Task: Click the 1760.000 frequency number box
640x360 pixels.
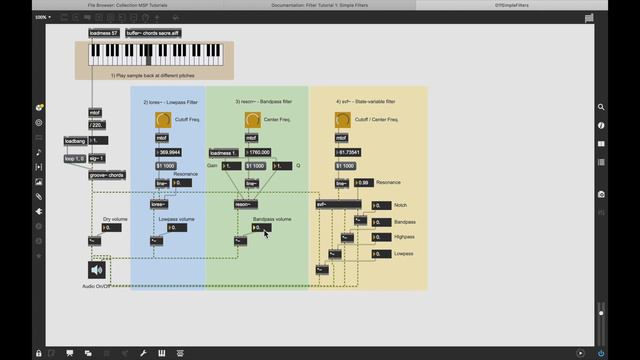Action: (x=258, y=153)
